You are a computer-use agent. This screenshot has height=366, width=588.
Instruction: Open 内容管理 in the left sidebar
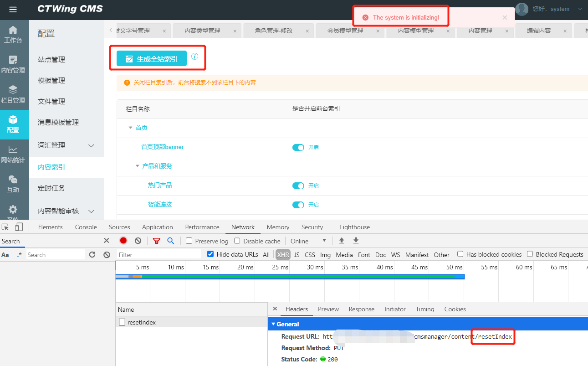point(13,64)
